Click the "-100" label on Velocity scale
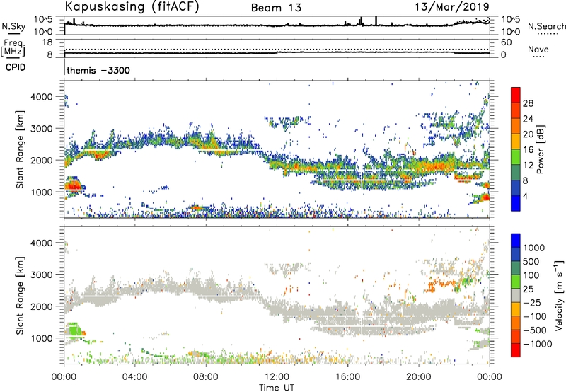Image resolution: width=566 pixels, height=392 pixels. [x=534, y=316]
